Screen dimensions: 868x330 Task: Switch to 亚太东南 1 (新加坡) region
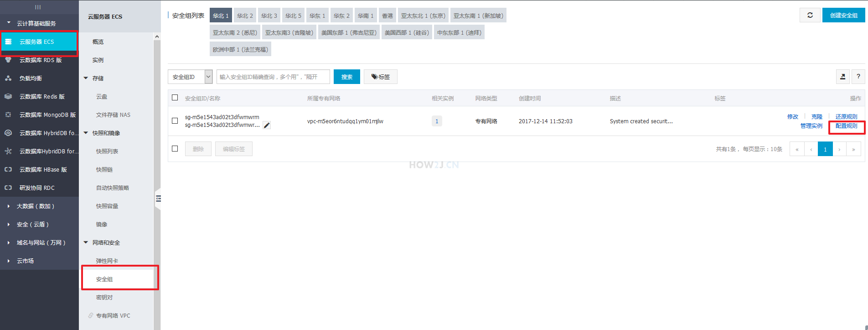tap(478, 16)
